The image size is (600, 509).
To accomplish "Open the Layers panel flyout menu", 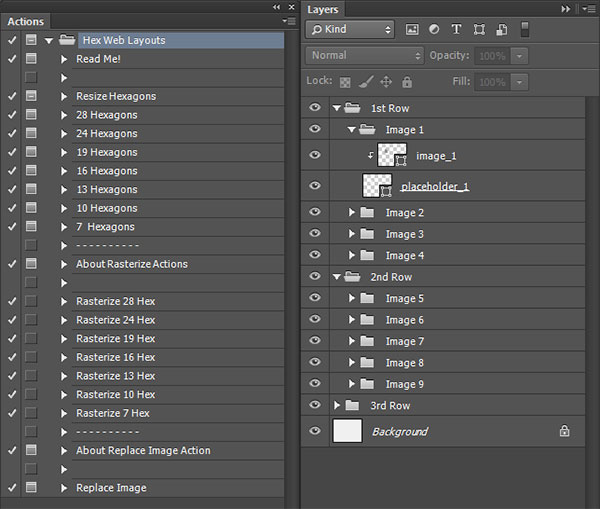I will [589, 9].
